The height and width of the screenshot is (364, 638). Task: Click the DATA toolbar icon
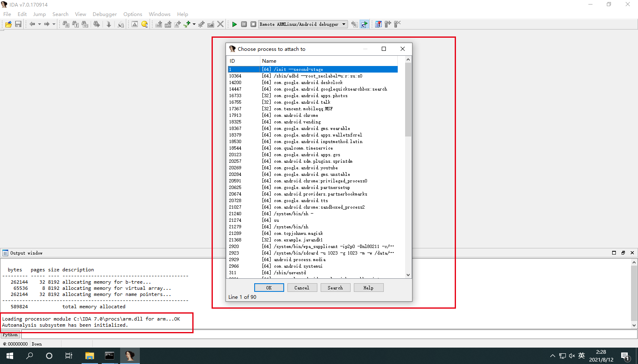pos(168,24)
